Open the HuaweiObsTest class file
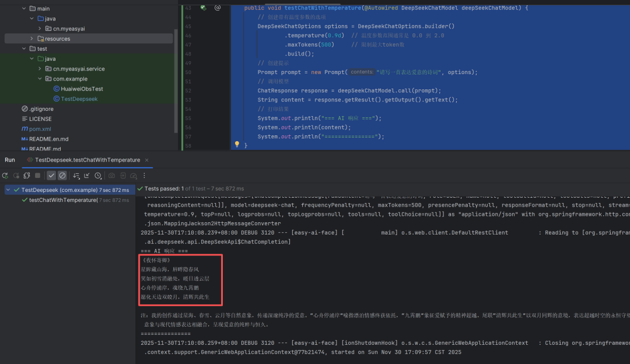The image size is (630, 364). [82, 89]
